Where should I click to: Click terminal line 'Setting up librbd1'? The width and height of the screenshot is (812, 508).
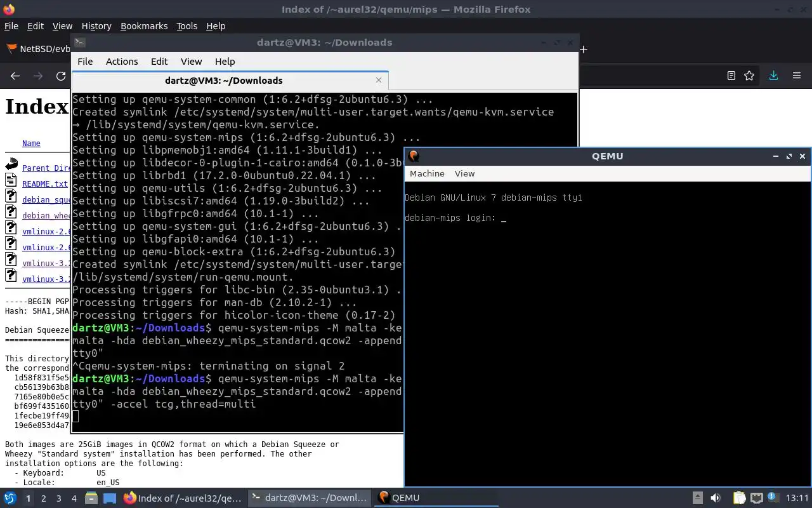coord(224,175)
